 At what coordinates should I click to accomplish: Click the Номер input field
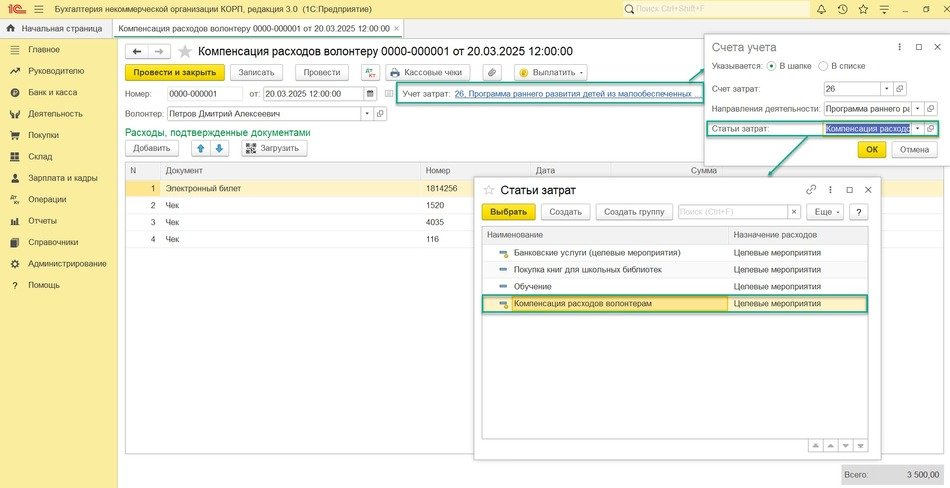pos(204,94)
